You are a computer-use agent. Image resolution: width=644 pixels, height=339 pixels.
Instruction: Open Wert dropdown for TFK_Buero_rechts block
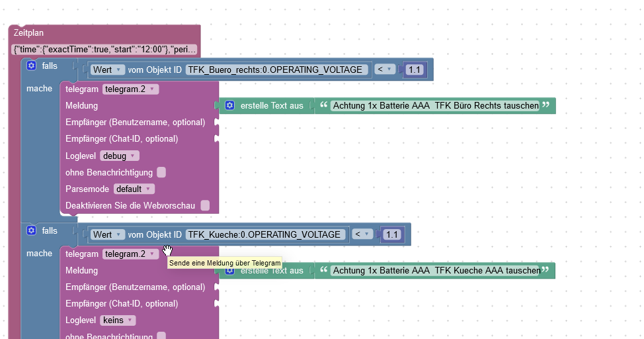pos(108,70)
